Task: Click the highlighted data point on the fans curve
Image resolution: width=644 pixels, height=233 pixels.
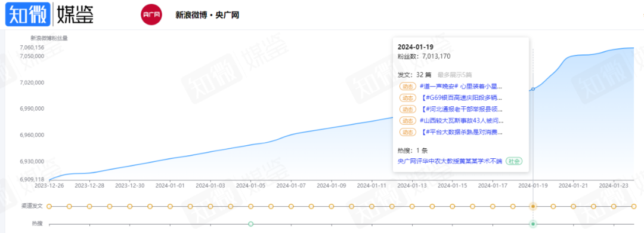Action: coord(532,89)
